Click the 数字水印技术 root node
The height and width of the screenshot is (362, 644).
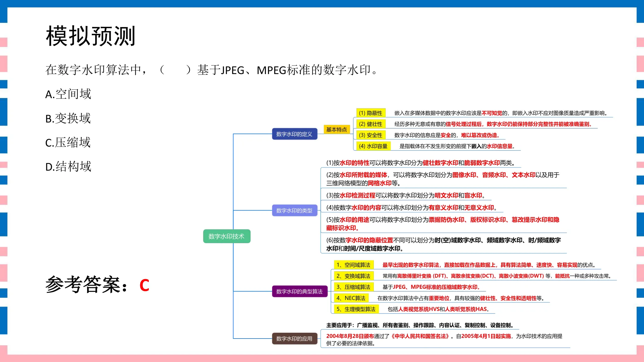click(x=227, y=236)
